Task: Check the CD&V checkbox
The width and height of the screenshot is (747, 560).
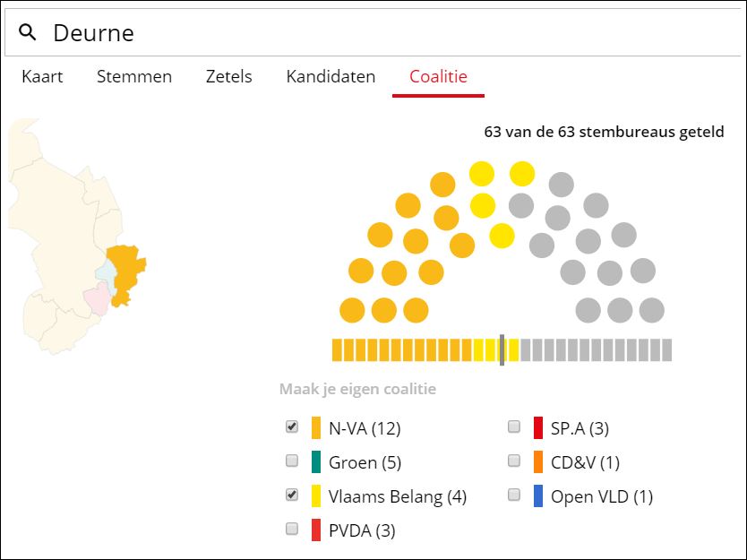Action: point(514,461)
